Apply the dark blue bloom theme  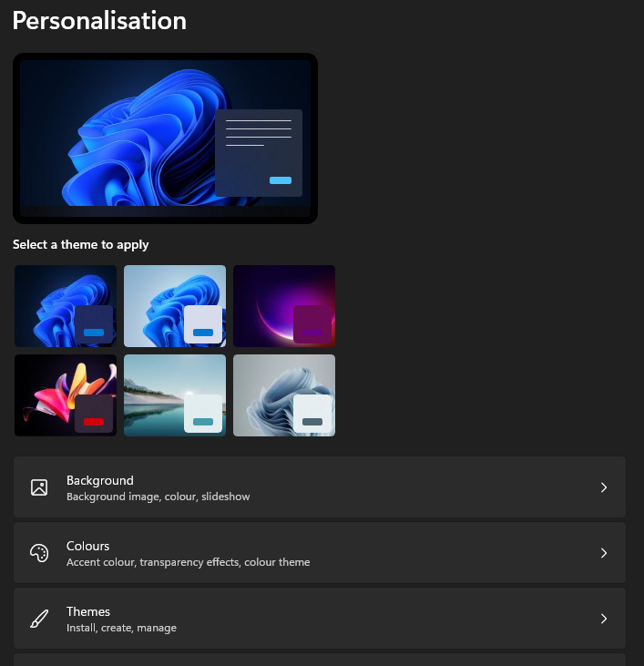(66, 306)
